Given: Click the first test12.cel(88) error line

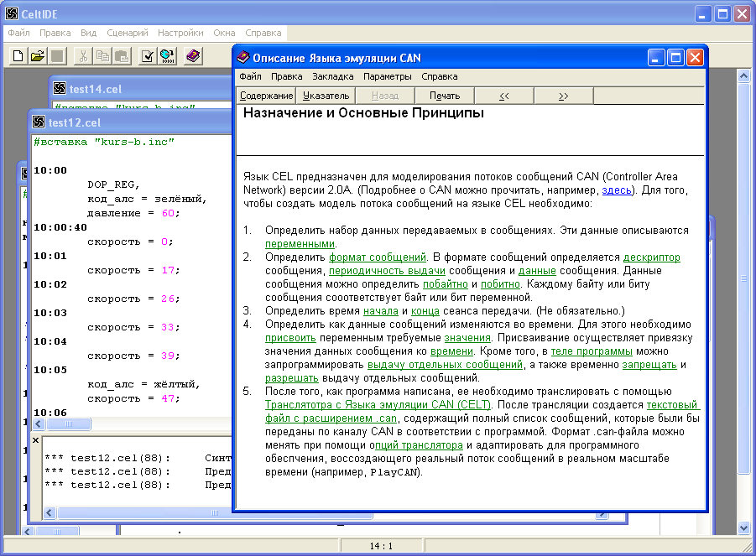Looking at the screenshot, I should coord(138,458).
